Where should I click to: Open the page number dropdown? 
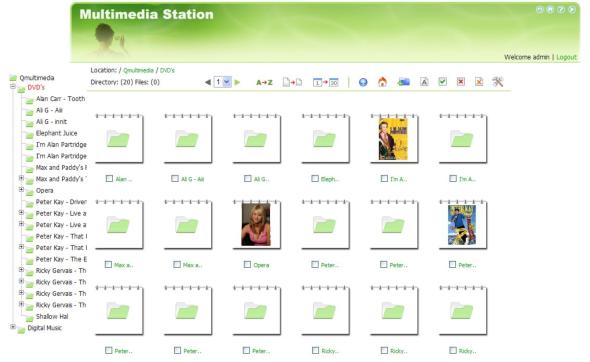[227, 82]
